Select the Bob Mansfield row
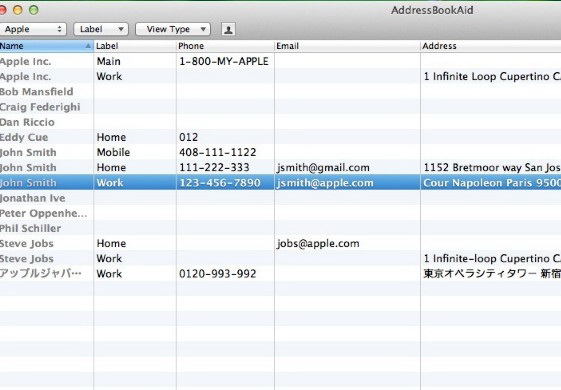The height and width of the screenshot is (390, 561). (280, 92)
